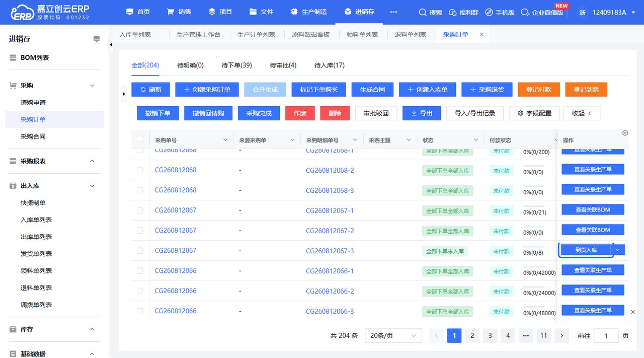Select the 进销存 cube icon module
The height and width of the screenshot is (358, 644).
[x=348, y=12]
